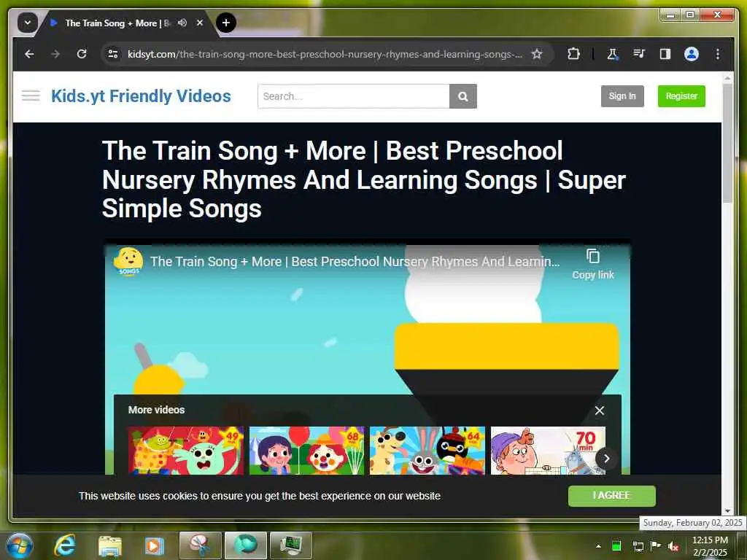Focus the Search input field
Screen dimensions: 747x560
[354, 96]
